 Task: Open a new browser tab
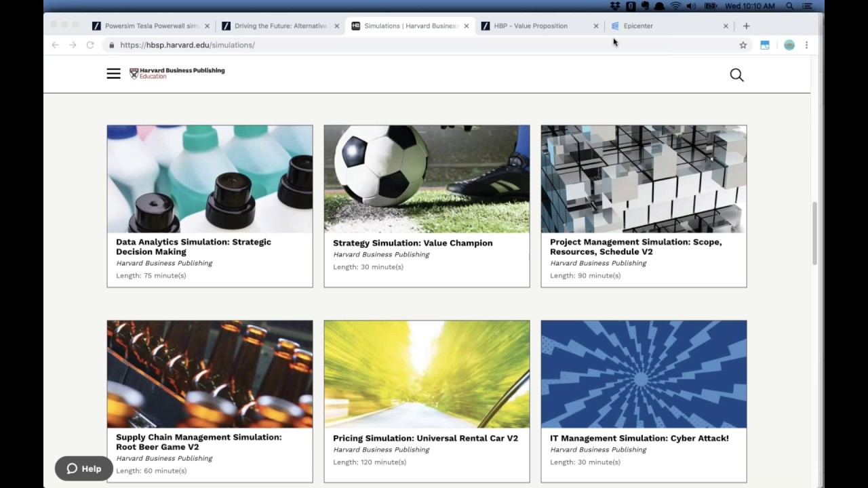tap(747, 26)
